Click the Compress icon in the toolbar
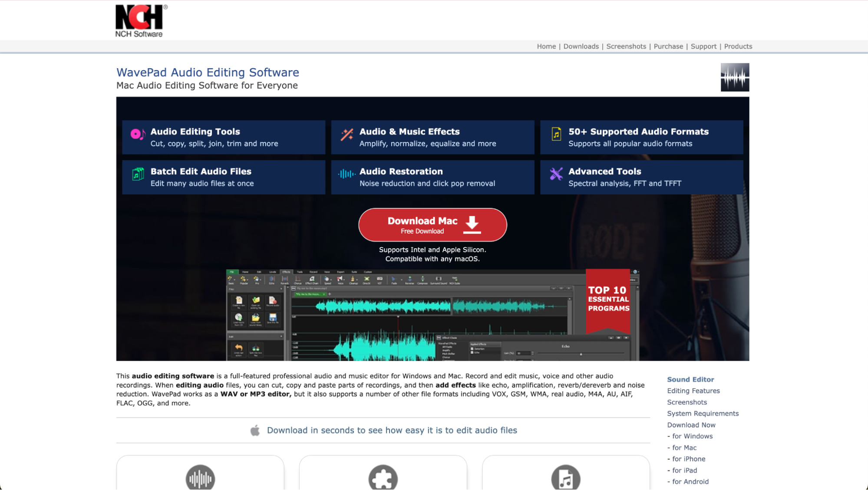 click(422, 279)
